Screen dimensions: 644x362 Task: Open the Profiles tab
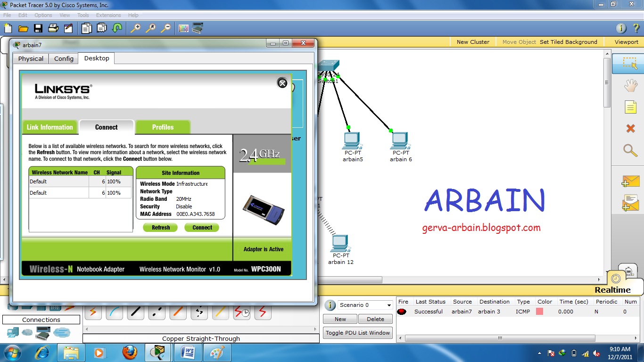163,127
